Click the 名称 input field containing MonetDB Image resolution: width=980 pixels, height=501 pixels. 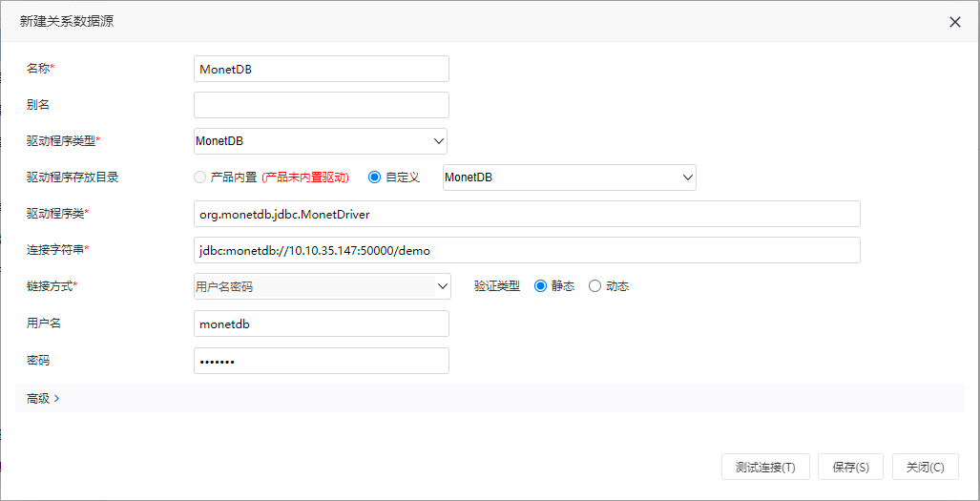322,69
